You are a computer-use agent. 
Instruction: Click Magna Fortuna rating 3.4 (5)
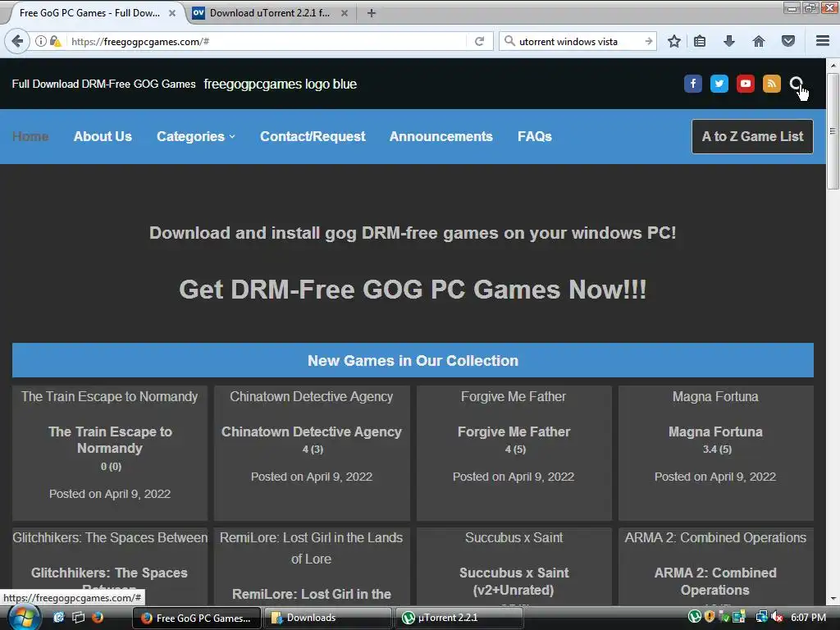(717, 450)
